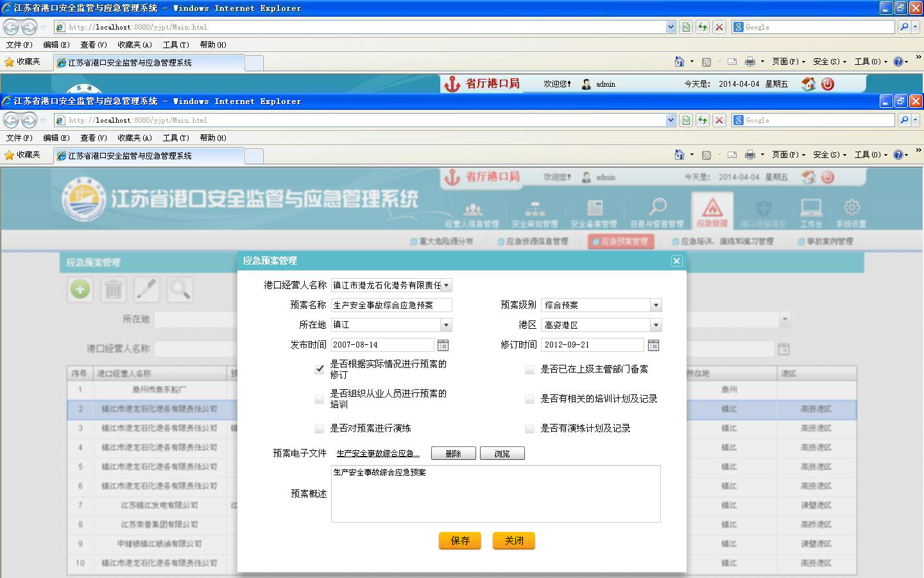Check 是否已在上级主管部门备案
This screenshot has width=924, height=578.
529,369
